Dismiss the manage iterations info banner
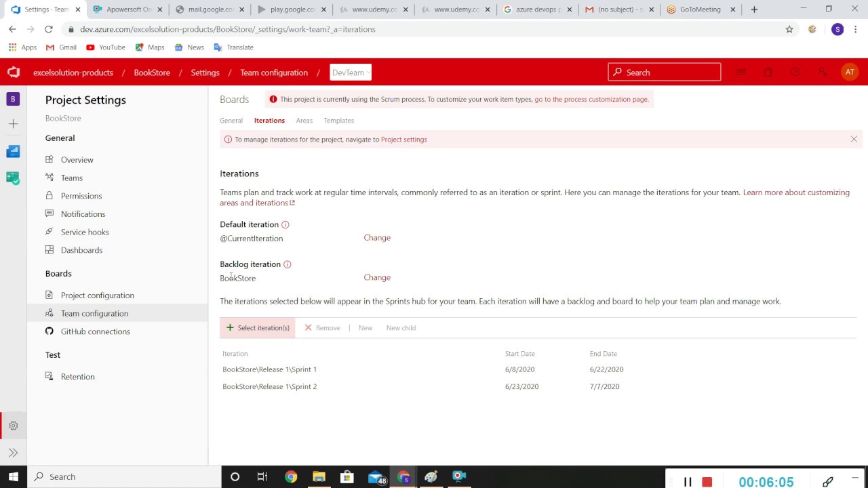This screenshot has width=868, height=488. click(x=854, y=139)
